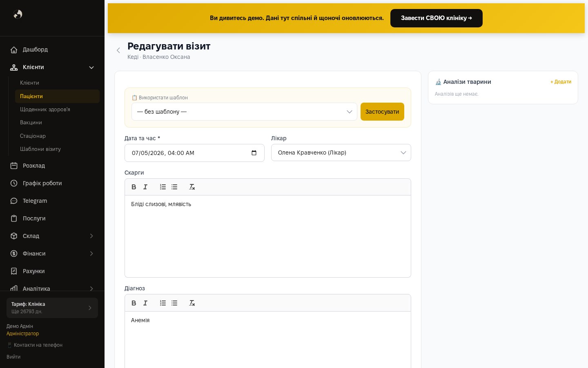Click the Вийти logout link
The width and height of the screenshot is (588, 368).
click(x=13, y=357)
